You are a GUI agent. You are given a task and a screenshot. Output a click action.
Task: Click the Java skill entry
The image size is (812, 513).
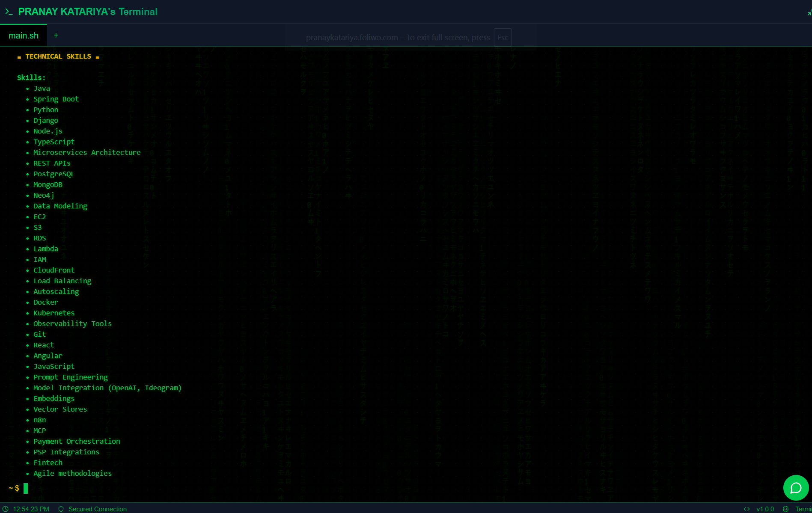point(42,88)
